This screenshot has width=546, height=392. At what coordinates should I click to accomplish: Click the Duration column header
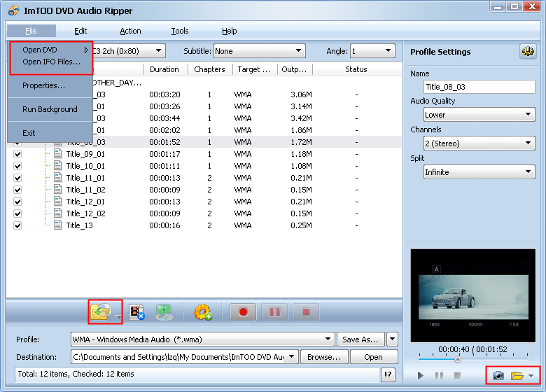[x=165, y=69]
